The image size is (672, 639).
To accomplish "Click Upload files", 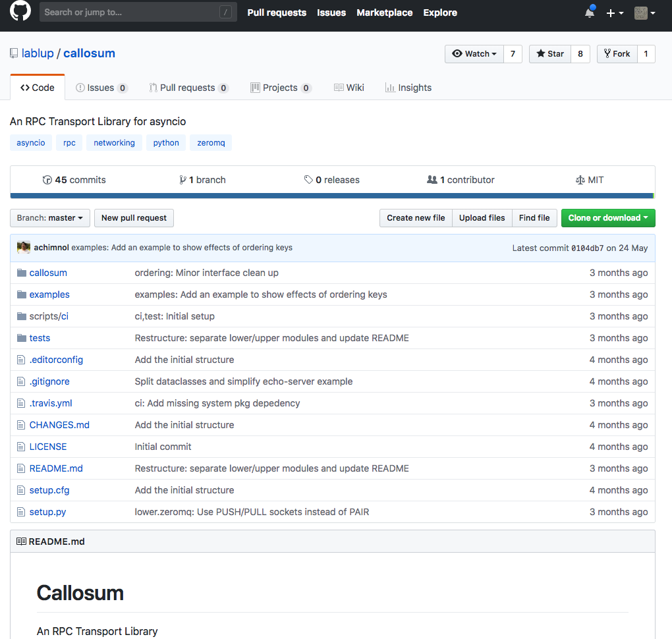I will 482,218.
